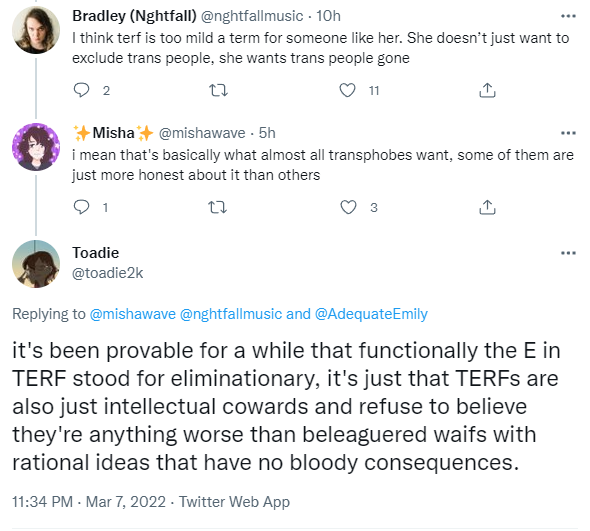Open Bradley's profile picture
The image size is (590, 531).
[x=36, y=30]
